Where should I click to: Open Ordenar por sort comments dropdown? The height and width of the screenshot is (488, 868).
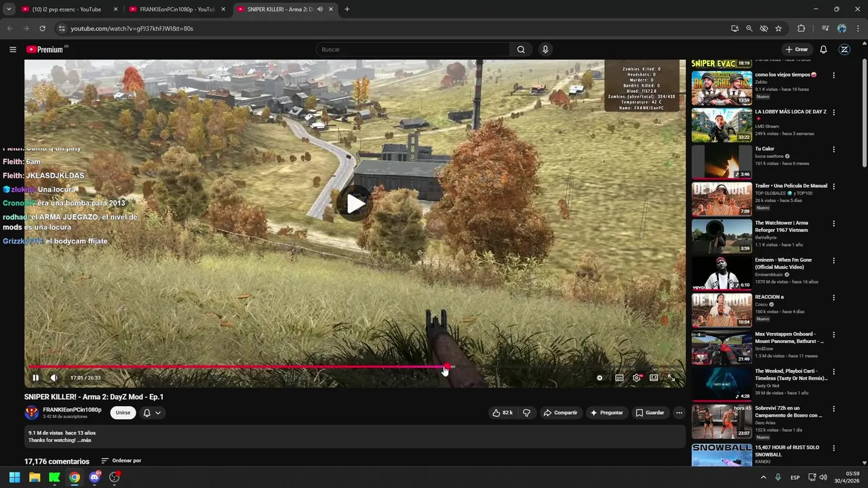click(121, 461)
